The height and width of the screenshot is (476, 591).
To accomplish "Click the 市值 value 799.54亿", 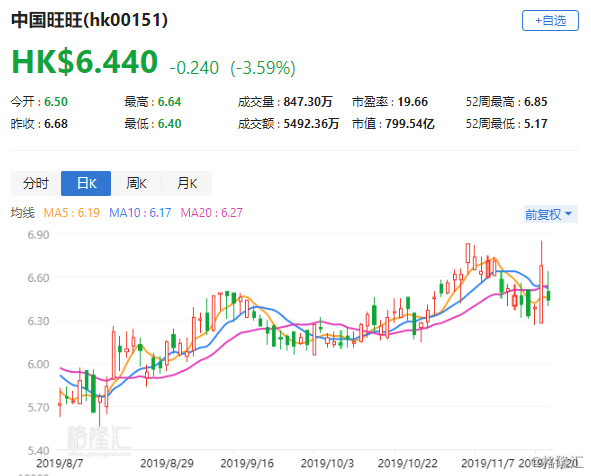I will (x=410, y=124).
